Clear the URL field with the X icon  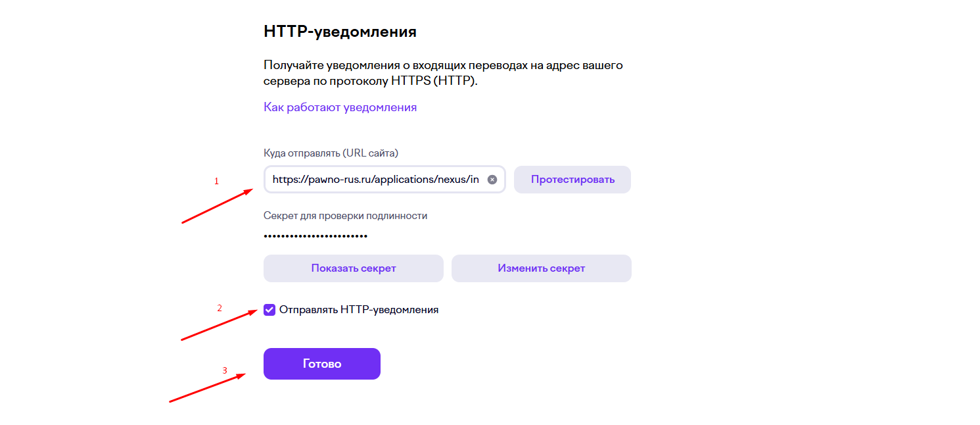492,180
